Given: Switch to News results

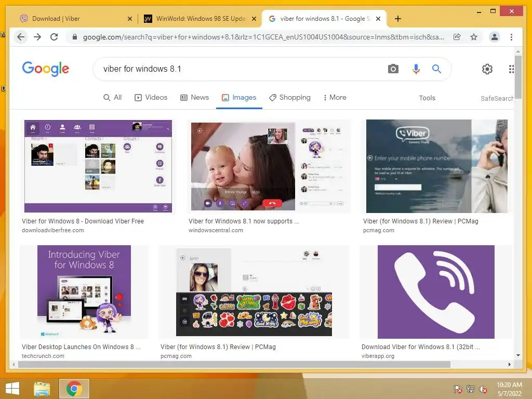Looking at the screenshot, I should click(194, 97).
